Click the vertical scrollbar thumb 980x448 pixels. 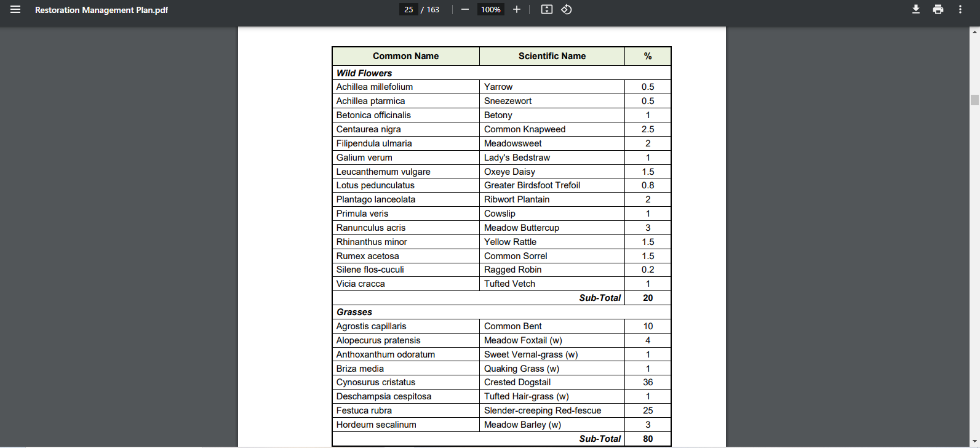pos(974,100)
